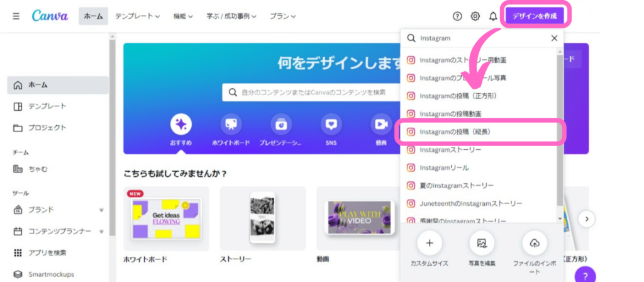Expand the 機能 dropdown menu

[183, 16]
